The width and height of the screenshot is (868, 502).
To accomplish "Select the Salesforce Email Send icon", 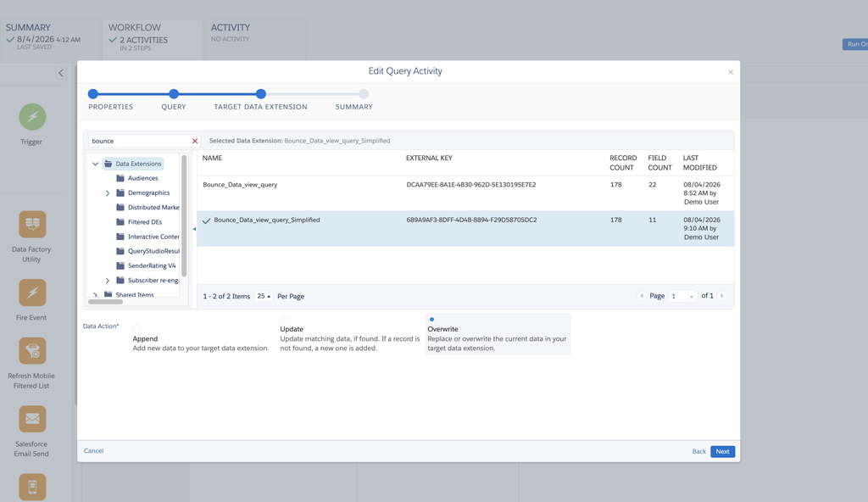I will point(33,419).
